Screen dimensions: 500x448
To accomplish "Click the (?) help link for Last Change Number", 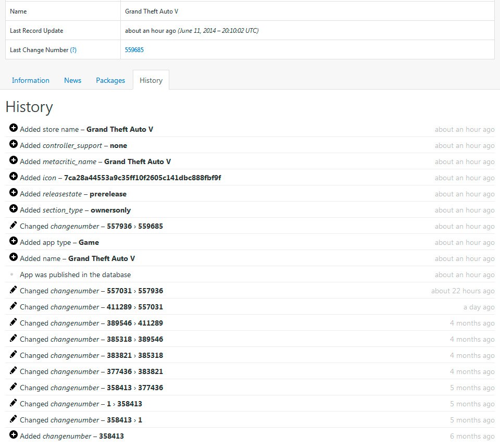I will point(73,49).
